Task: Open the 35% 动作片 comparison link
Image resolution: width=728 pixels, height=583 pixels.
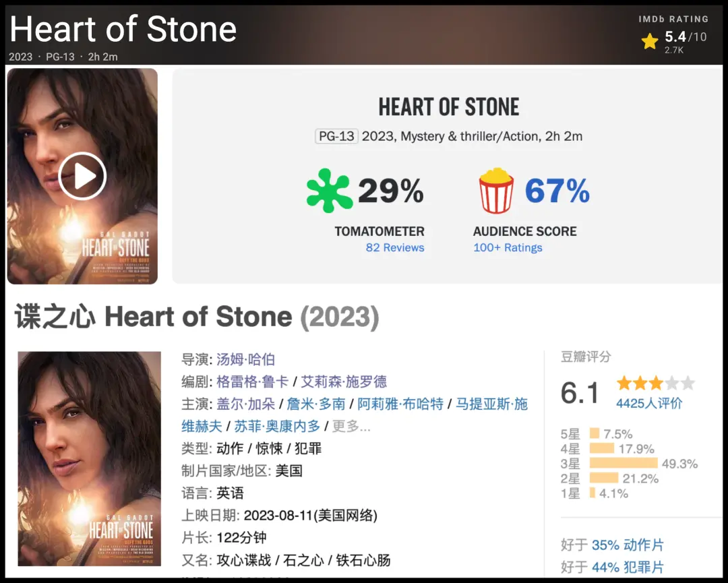Action: point(628,545)
